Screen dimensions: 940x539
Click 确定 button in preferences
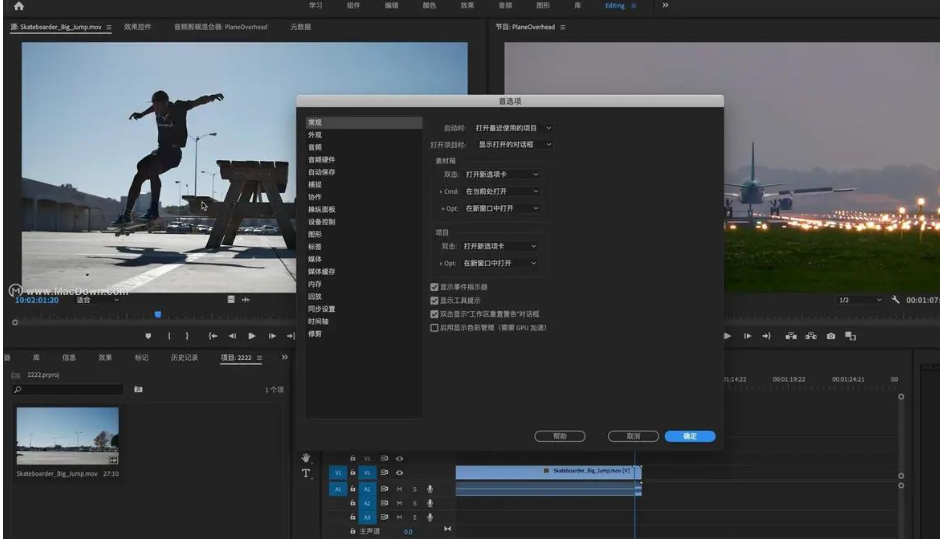(x=690, y=436)
